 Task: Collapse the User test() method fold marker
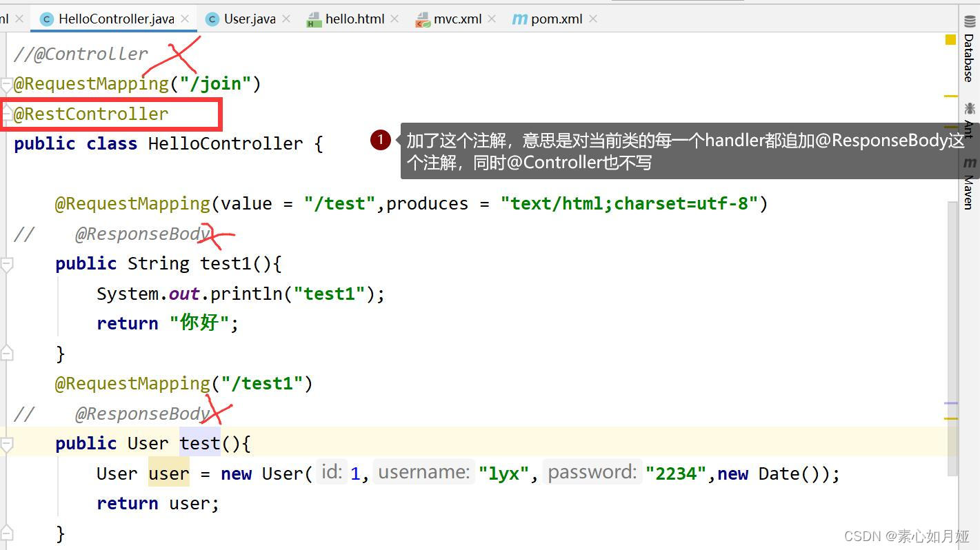7,444
